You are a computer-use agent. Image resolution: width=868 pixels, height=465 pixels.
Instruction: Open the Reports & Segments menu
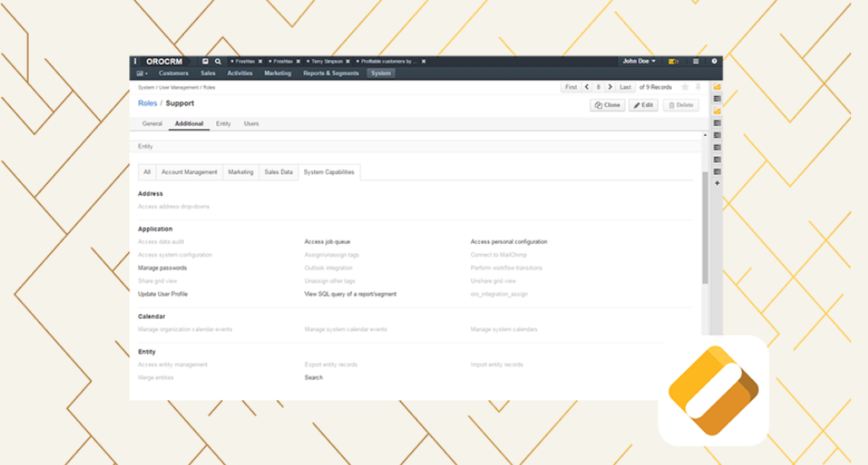click(x=331, y=73)
